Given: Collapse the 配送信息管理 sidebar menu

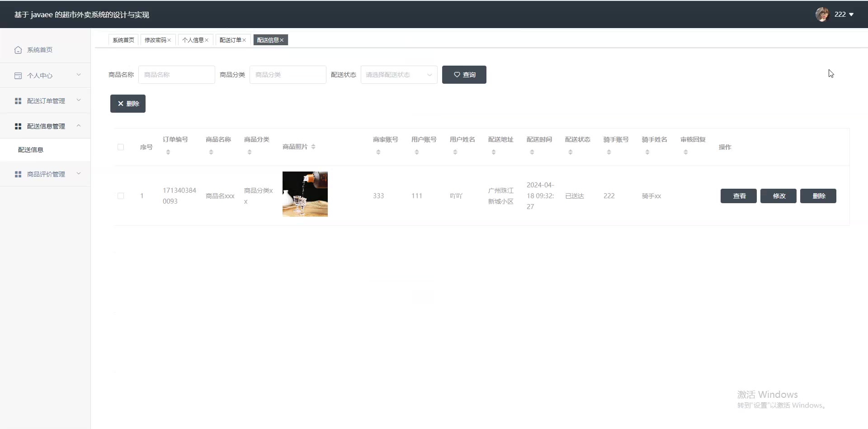Looking at the screenshot, I should tap(45, 126).
